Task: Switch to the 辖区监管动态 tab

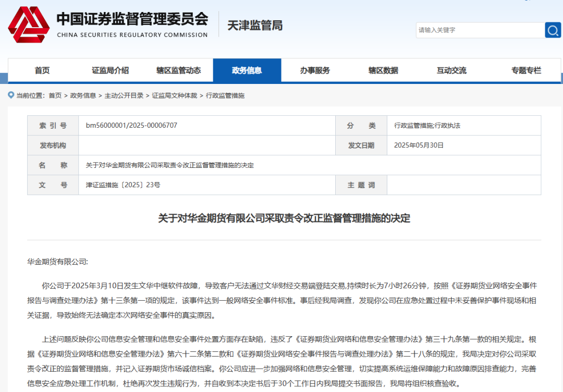Action: [178, 70]
